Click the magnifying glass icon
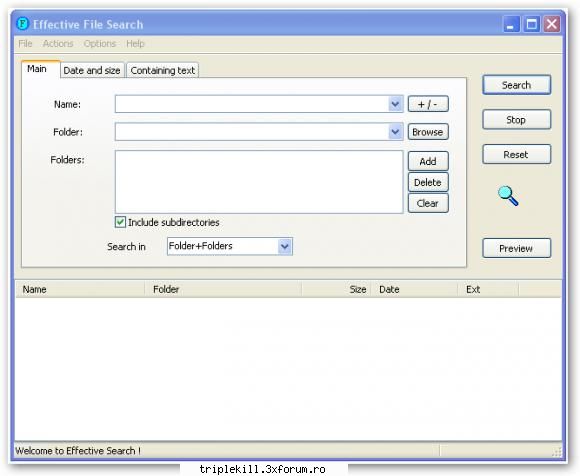 pyautogui.click(x=508, y=196)
